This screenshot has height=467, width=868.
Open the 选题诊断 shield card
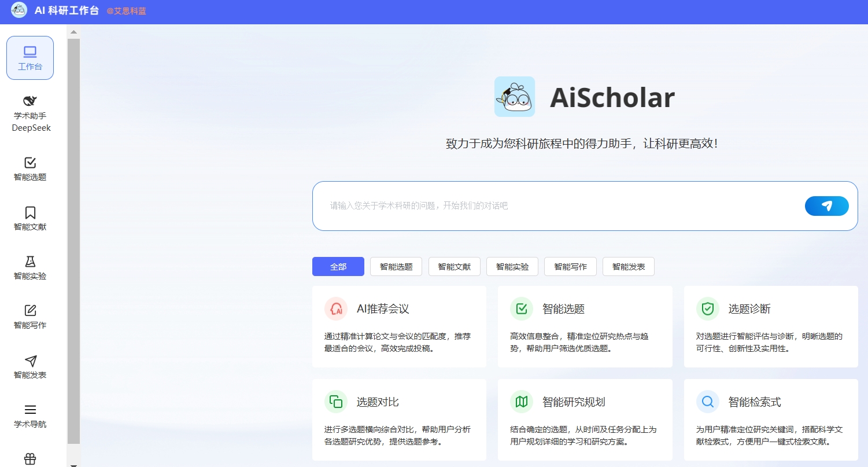770,326
